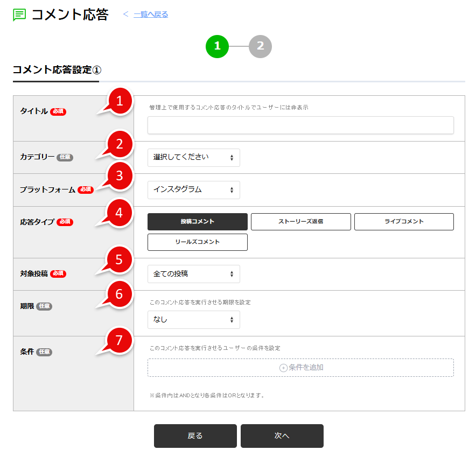
Task: Click inside the タイトル text input field
Action: (299, 125)
